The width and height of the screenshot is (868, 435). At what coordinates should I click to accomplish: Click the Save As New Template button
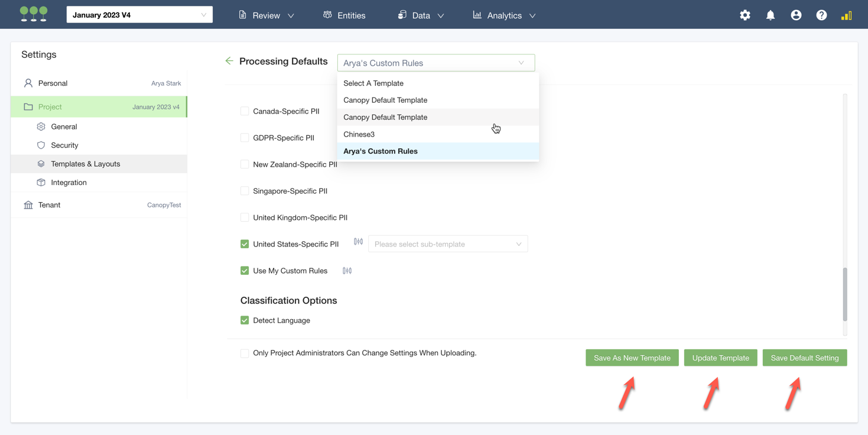pos(632,358)
